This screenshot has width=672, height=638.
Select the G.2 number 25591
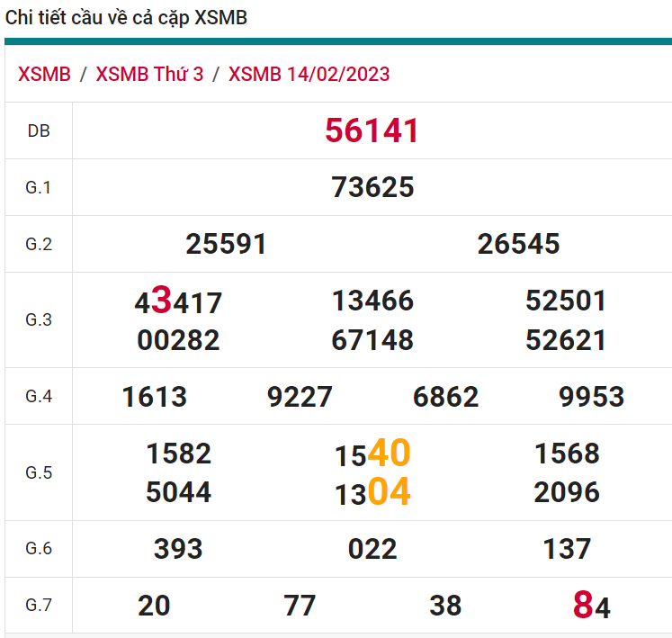(226, 244)
